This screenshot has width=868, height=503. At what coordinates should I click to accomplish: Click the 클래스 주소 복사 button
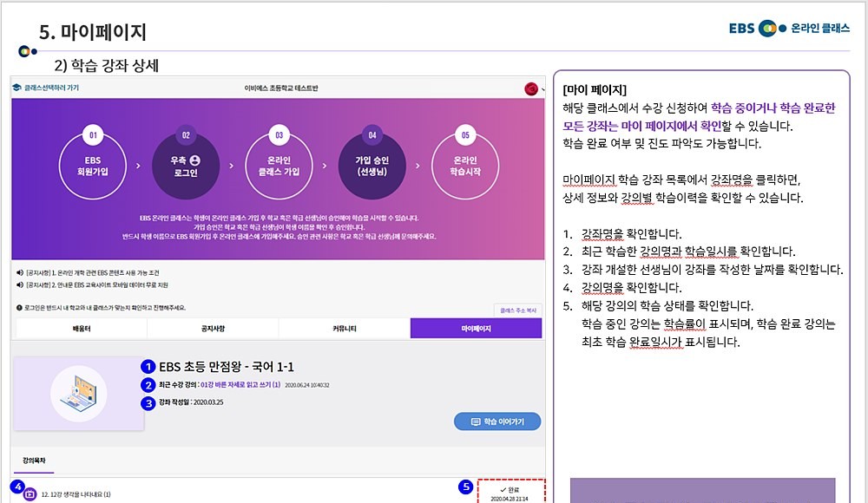(517, 309)
